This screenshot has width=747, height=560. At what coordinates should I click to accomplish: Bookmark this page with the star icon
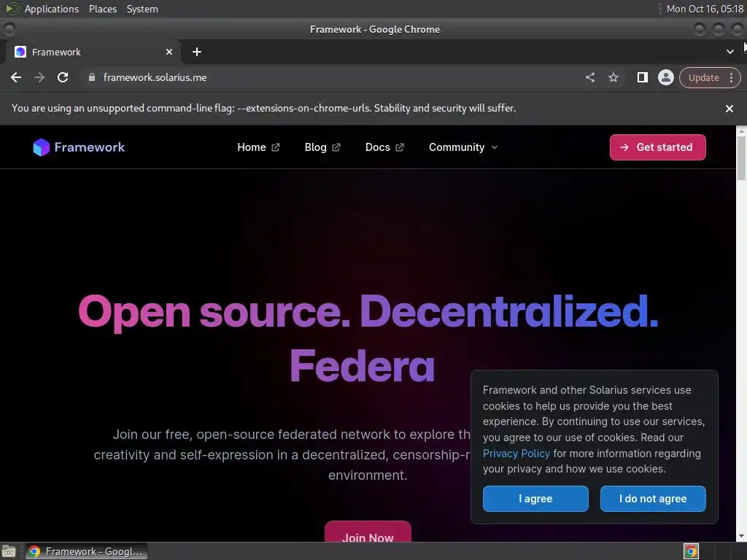614,77
